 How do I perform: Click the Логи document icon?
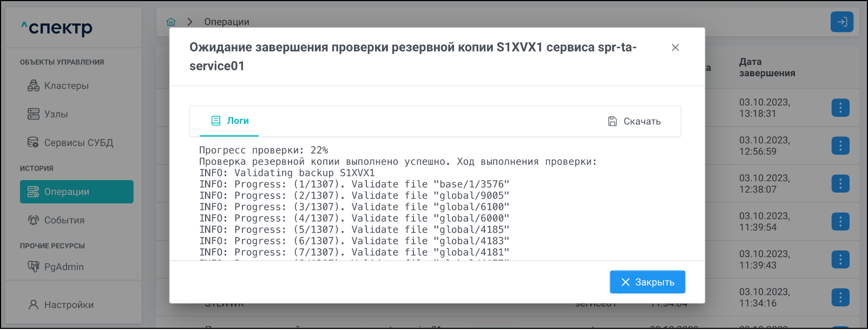[216, 121]
